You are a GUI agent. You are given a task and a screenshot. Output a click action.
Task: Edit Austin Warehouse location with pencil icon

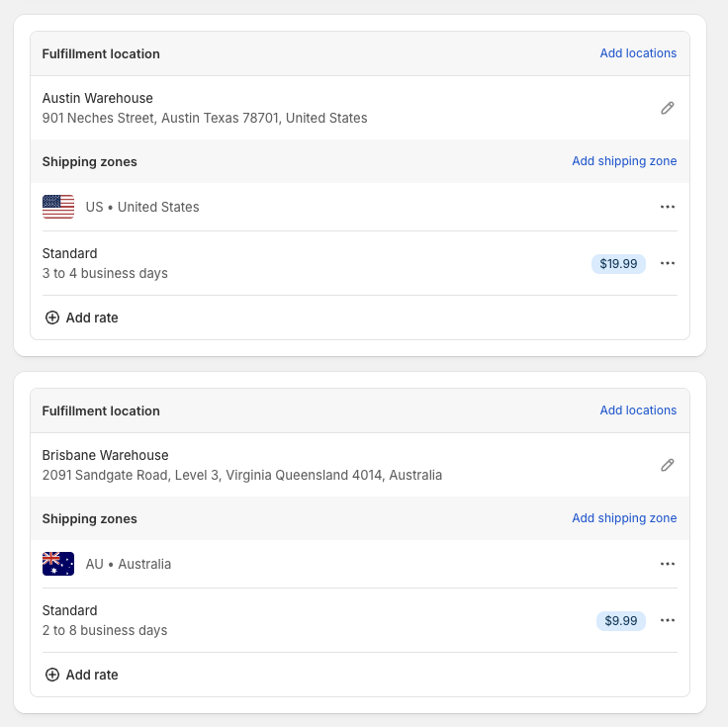668,108
